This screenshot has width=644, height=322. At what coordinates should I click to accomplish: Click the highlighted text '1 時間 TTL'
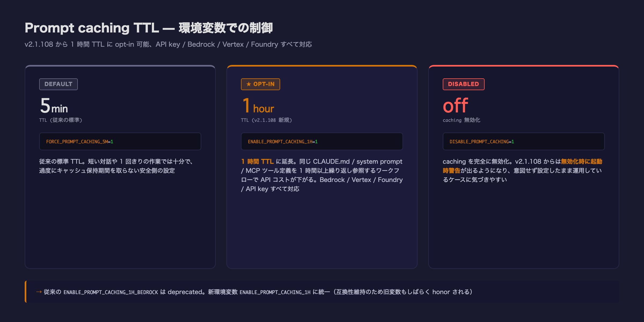click(x=257, y=162)
